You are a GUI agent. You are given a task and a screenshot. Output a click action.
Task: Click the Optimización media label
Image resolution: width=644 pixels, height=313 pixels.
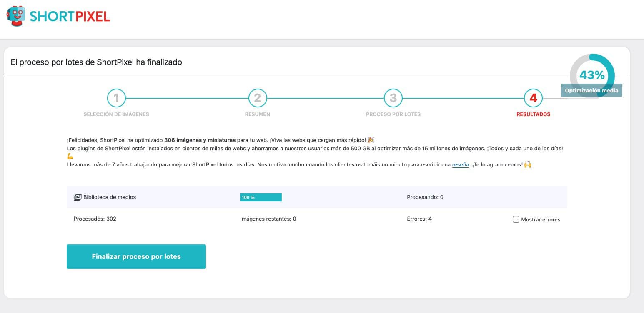tap(591, 90)
